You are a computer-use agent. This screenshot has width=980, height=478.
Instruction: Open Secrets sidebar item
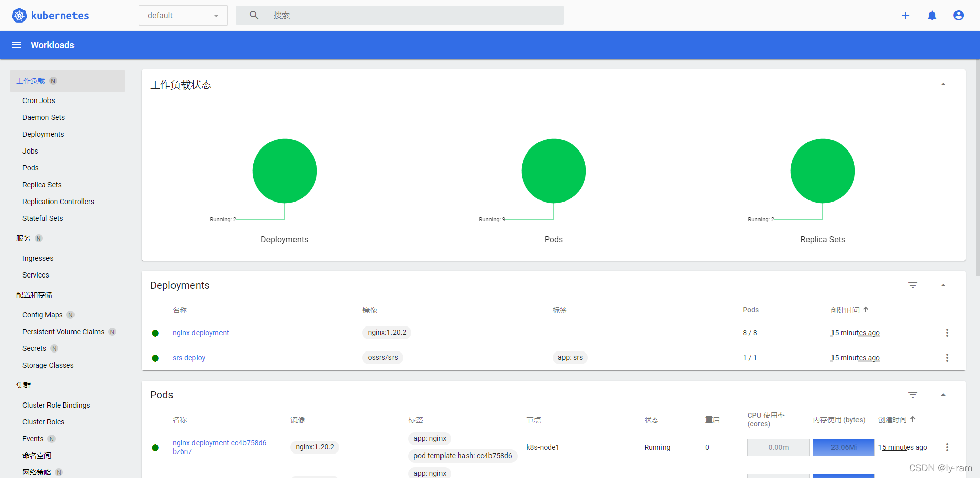(x=34, y=348)
